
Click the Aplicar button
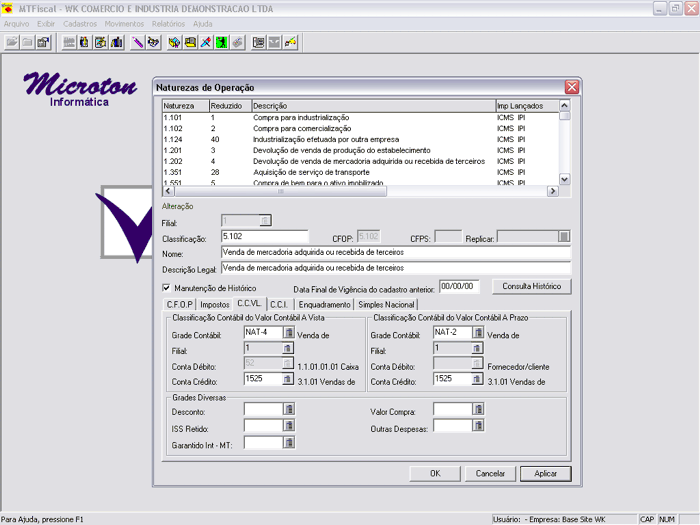tap(545, 473)
